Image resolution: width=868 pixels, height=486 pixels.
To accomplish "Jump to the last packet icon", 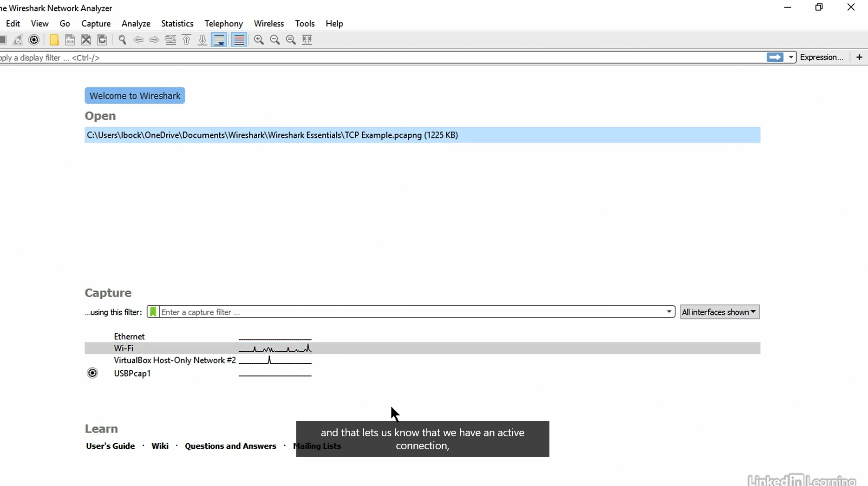I will pos(202,40).
